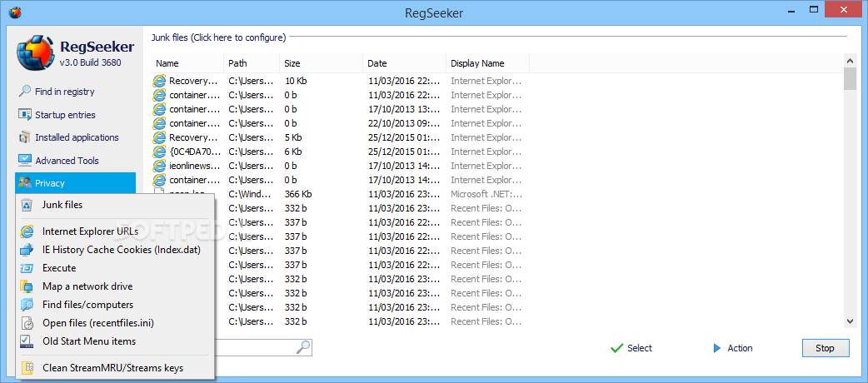Choose Open files (recentfiles.ini) entry
Viewport: 868px width, 383px height.
(x=115, y=323)
